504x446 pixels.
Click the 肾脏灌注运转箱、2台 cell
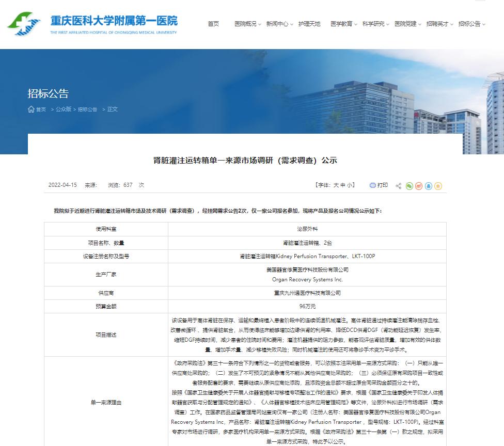pos(307,243)
